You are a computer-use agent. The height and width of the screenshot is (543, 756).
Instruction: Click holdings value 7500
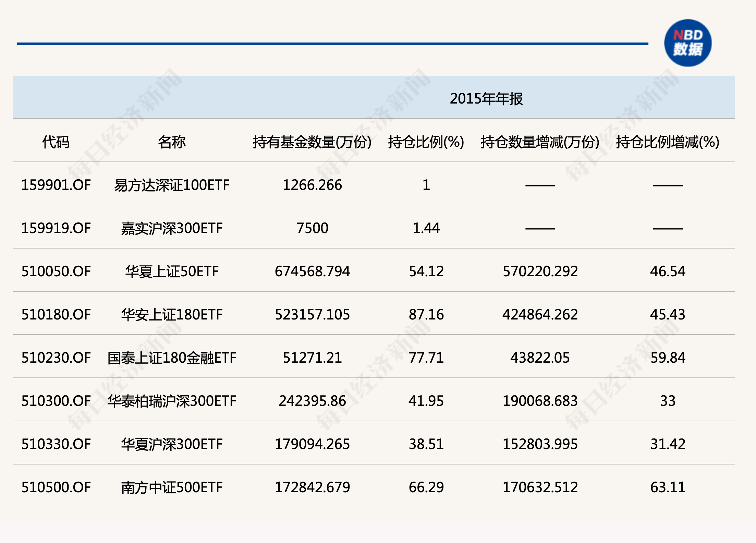[x=312, y=228]
